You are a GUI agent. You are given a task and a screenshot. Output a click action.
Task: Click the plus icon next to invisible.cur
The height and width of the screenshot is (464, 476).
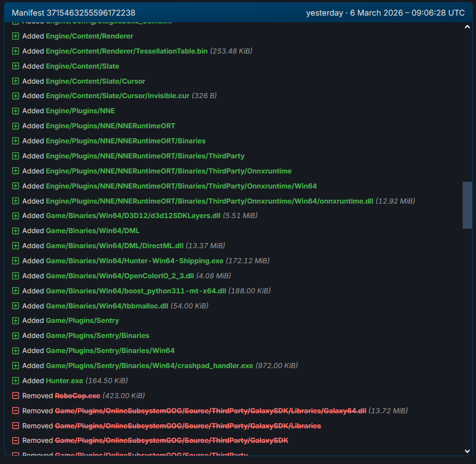click(x=16, y=96)
